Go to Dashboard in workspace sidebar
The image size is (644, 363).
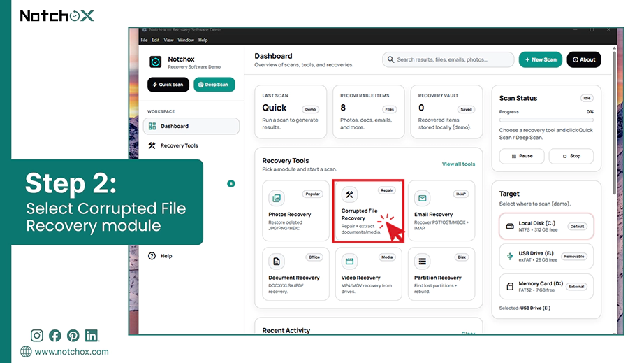coord(191,126)
